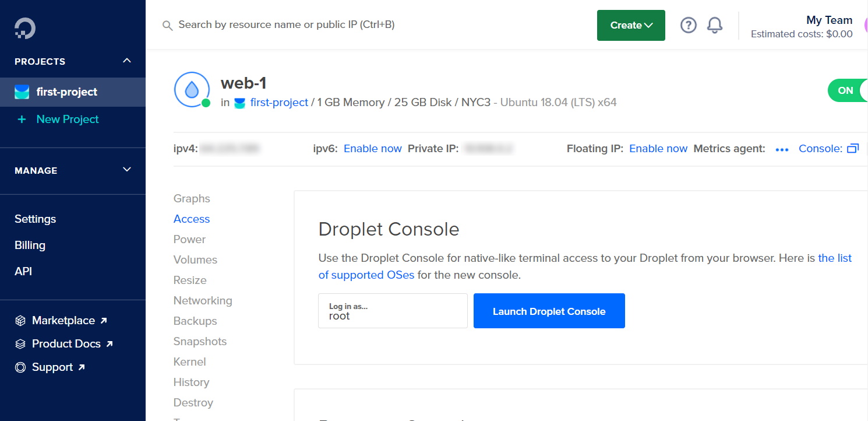This screenshot has height=421, width=868.
Task: Open the help question mark icon
Action: (x=689, y=25)
